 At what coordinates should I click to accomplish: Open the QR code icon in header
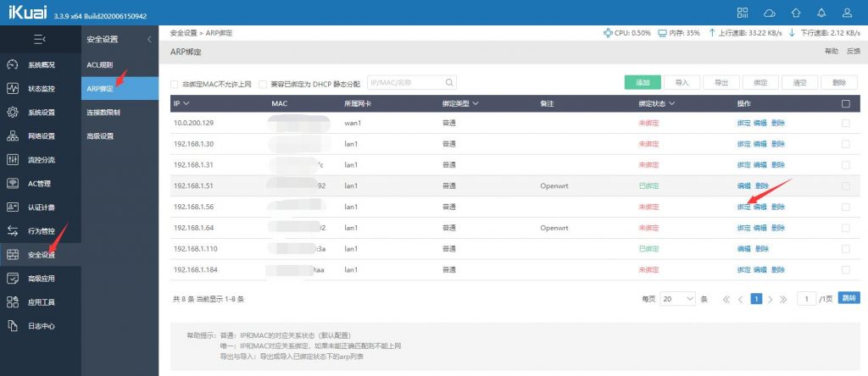[743, 13]
